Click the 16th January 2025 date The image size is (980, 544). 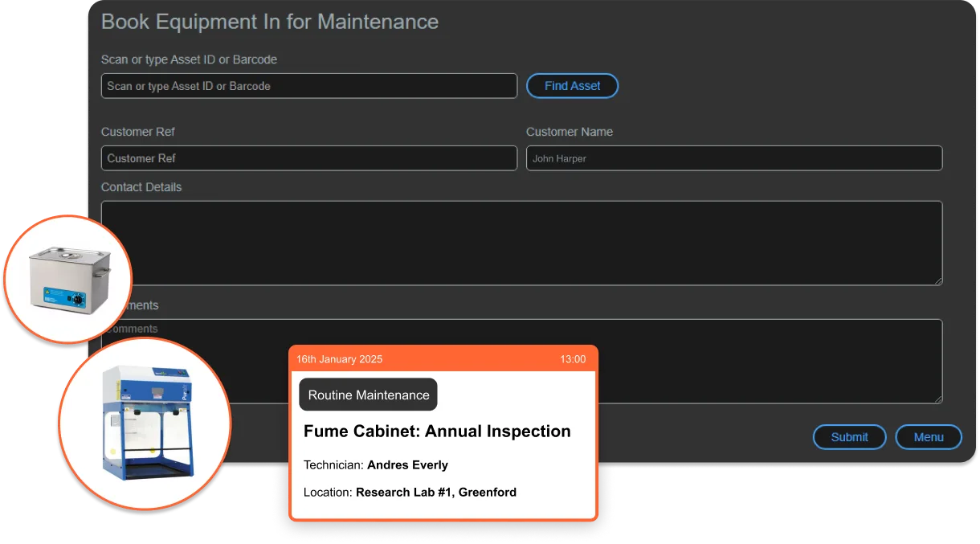click(x=339, y=359)
